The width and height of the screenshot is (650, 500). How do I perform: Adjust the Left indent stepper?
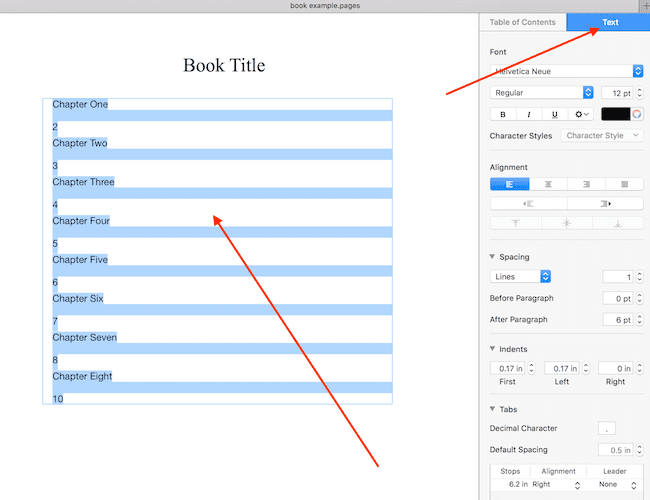[x=586, y=369]
